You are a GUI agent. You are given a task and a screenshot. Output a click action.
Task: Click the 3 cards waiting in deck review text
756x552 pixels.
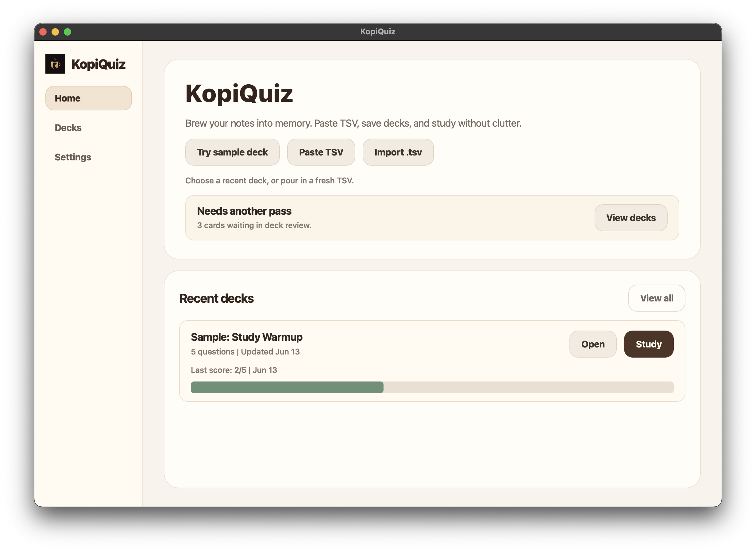coord(254,225)
